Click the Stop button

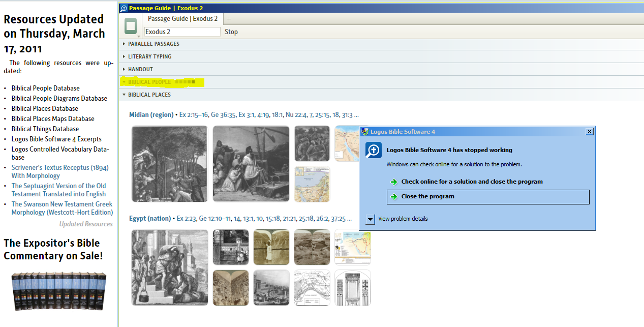pos(231,32)
